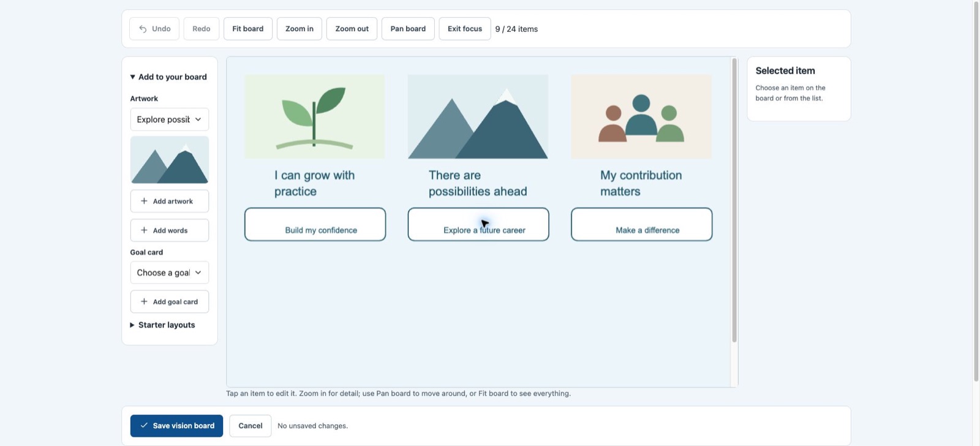Image resolution: width=980 pixels, height=446 pixels.
Task: Click the plus icon on Add goal card
Action: tap(144, 301)
